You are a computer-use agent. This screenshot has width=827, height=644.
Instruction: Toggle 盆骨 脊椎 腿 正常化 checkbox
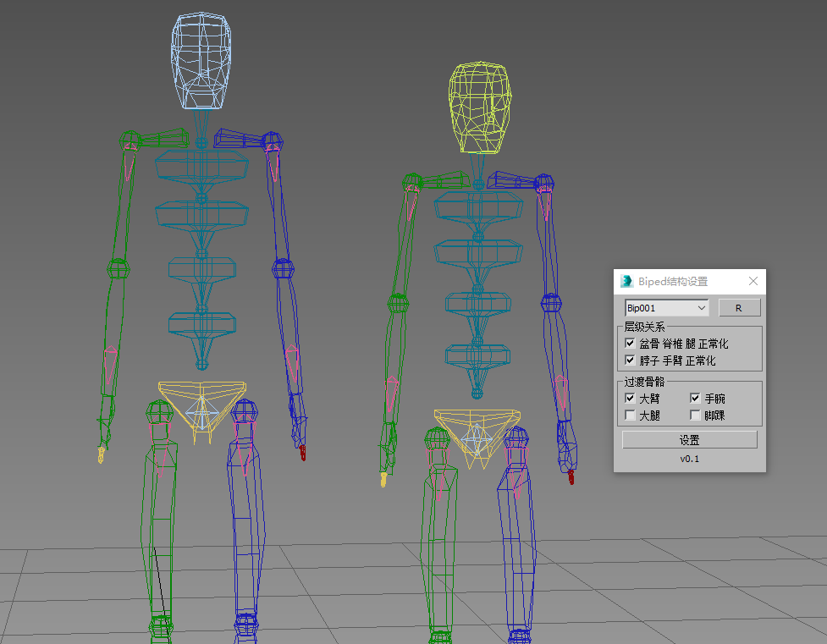(x=630, y=344)
